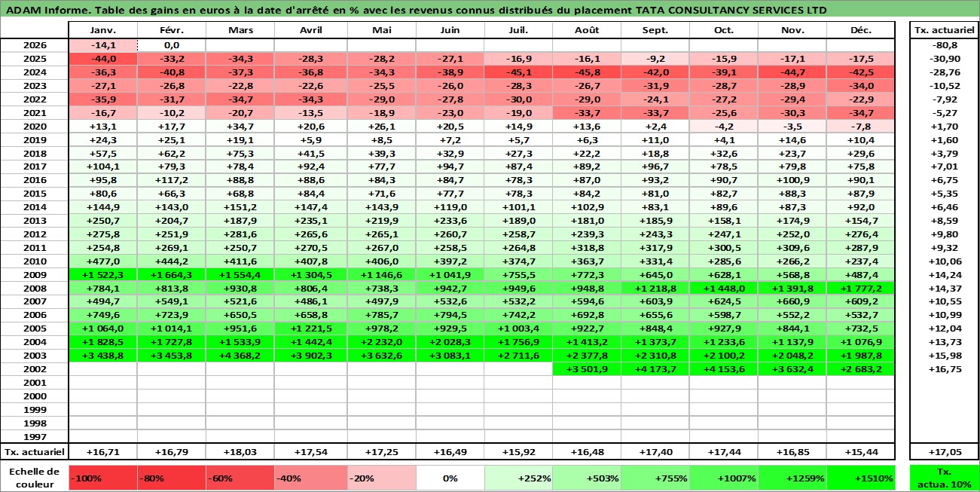Click the +17,05 overall actuarial rate cell
Screen dimensions: 980x492
pos(945,452)
